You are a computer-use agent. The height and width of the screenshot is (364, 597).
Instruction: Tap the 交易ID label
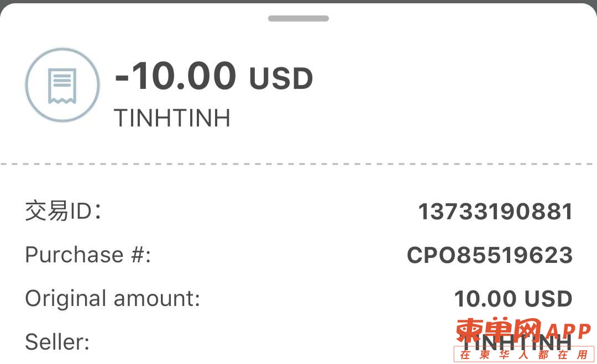tap(64, 210)
